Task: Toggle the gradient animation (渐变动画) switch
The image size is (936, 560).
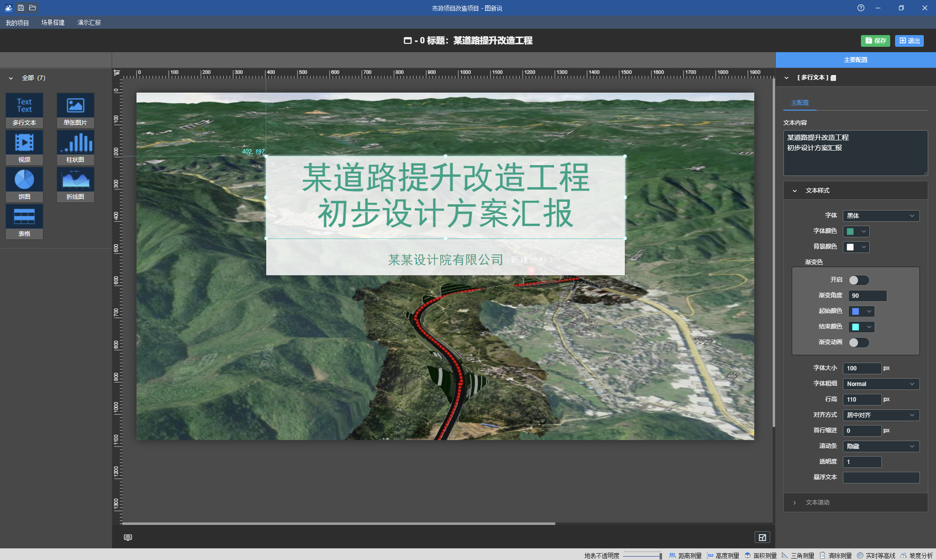Action: point(858,343)
